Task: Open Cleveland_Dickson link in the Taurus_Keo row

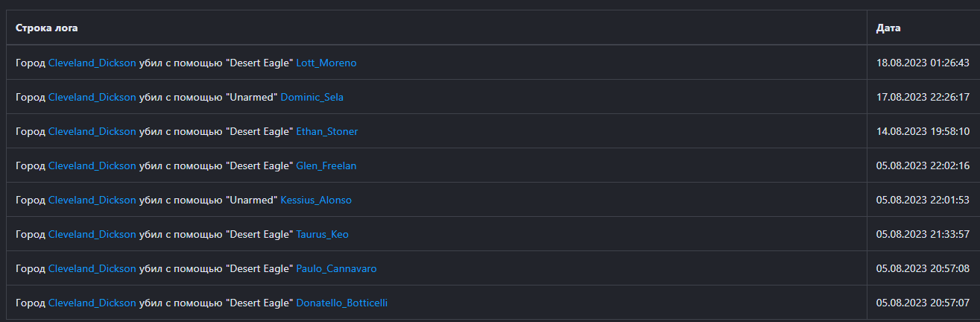Action: (92, 235)
